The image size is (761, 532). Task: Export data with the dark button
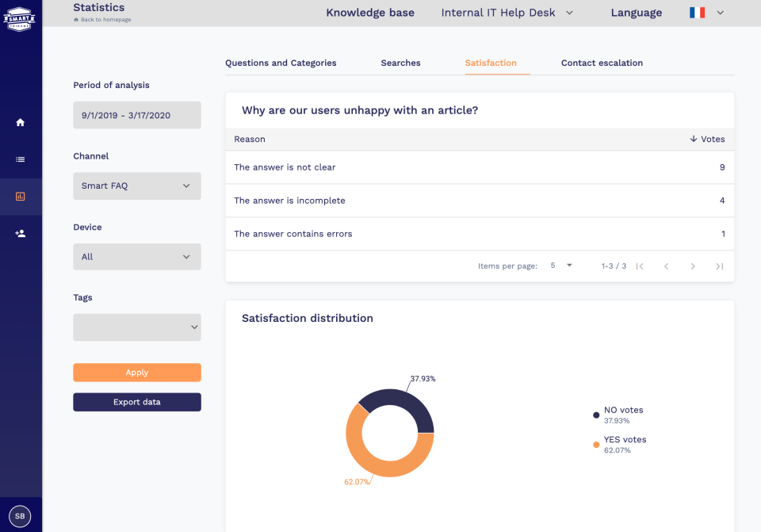coord(136,401)
